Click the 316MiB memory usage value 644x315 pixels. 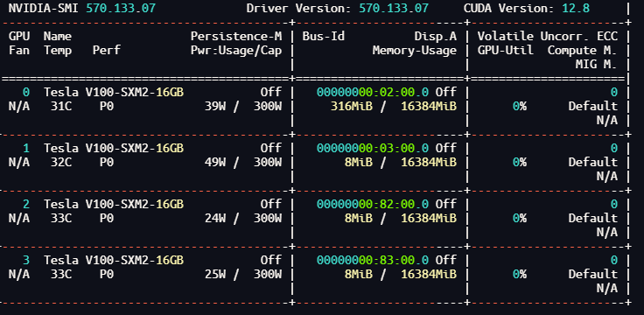tap(352, 107)
